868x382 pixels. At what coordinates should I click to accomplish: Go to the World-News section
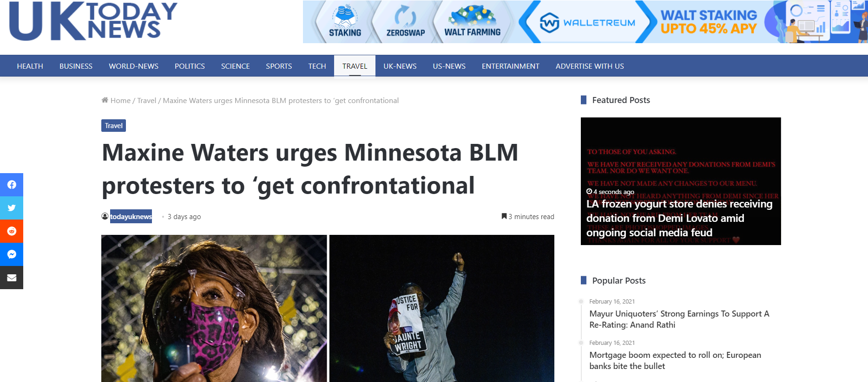(134, 66)
